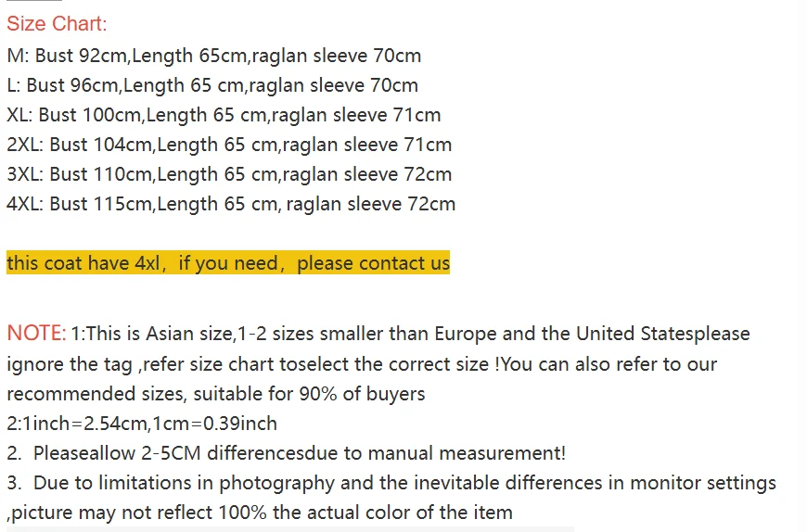This screenshot has width=807, height=532.
Task: Click the 'ignore the tag' line of text
Action: [x=362, y=363]
